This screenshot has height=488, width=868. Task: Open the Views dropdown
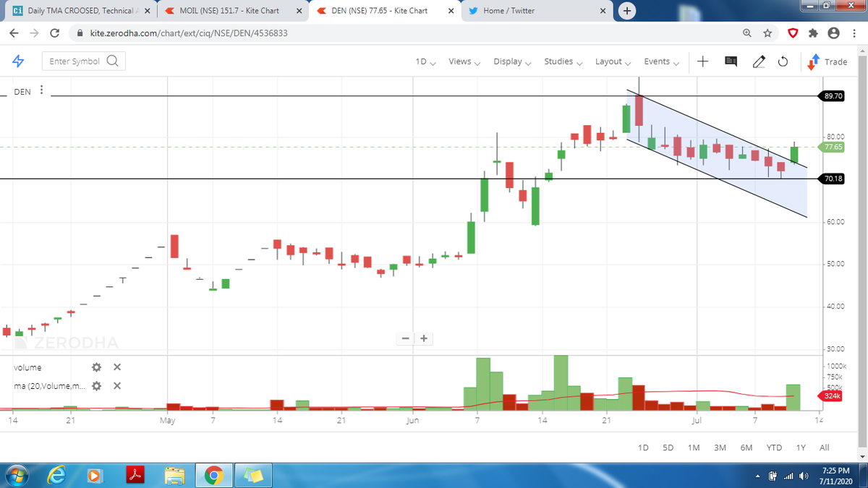point(464,61)
